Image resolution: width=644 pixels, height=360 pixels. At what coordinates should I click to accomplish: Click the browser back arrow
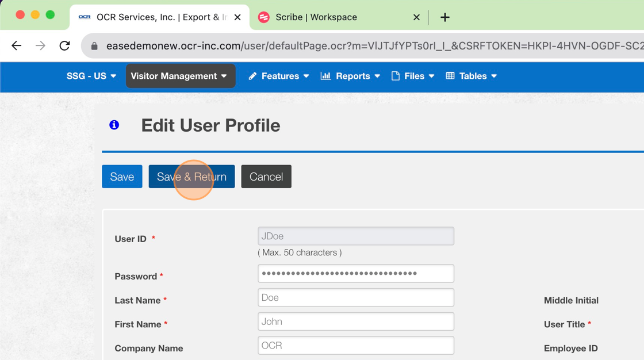(17, 45)
